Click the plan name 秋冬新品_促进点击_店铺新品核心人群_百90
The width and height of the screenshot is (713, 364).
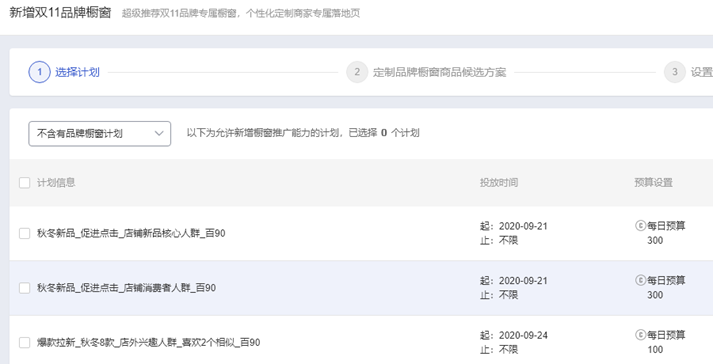tap(131, 233)
